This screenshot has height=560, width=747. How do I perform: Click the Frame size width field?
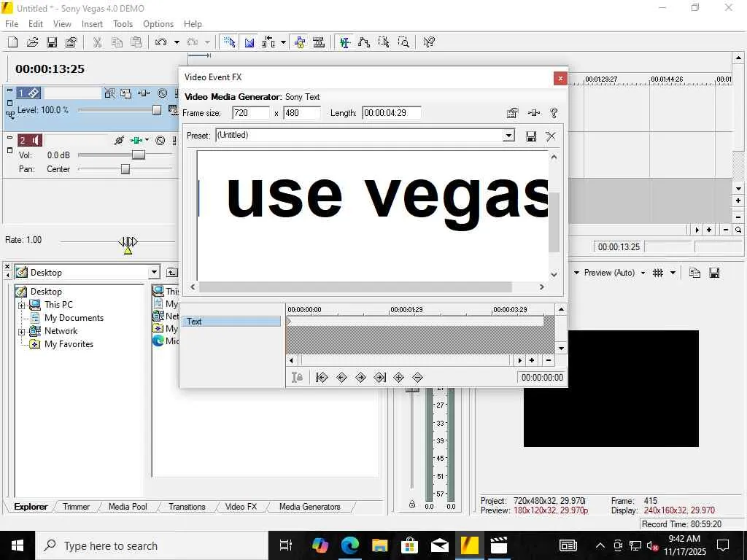point(251,113)
